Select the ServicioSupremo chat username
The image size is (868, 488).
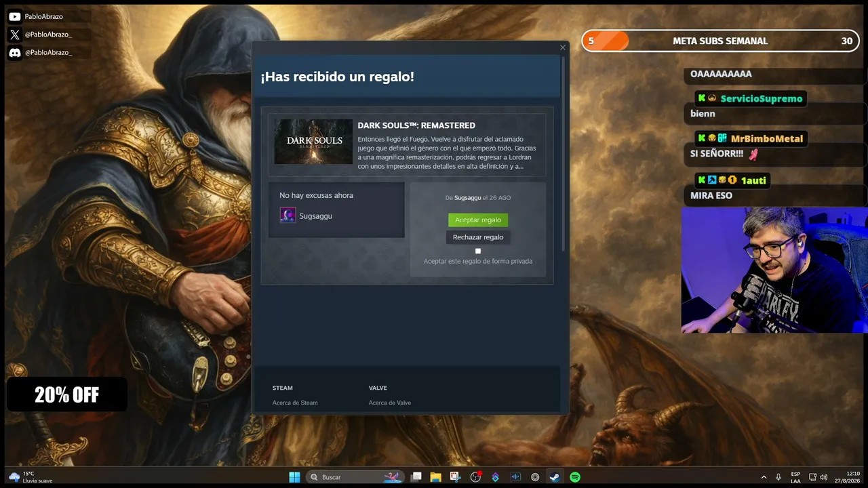click(x=761, y=99)
